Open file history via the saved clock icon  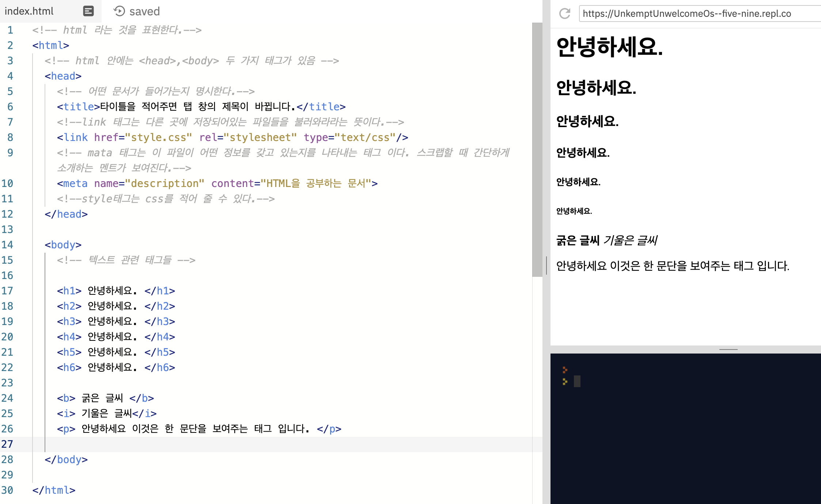point(119,11)
